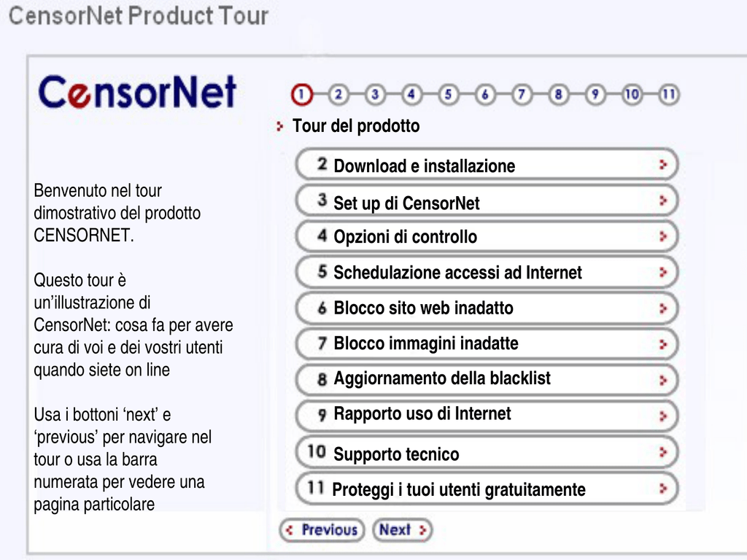This screenshot has width=747, height=560.
Task: Open step 11 circle at bar end
Action: (668, 94)
